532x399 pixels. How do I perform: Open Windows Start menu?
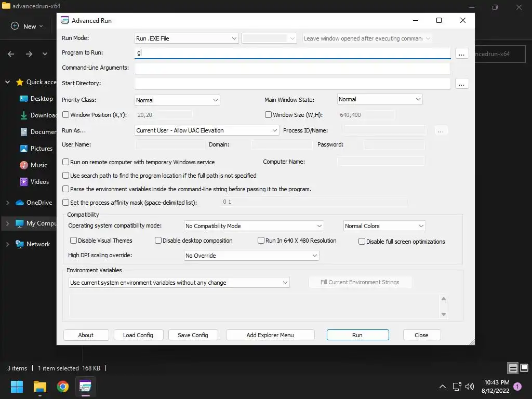click(17, 387)
